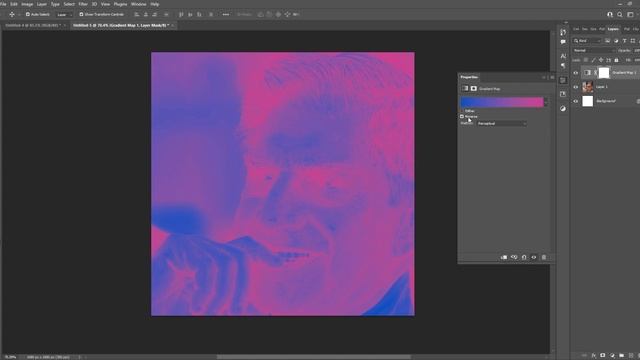Image resolution: width=640 pixels, height=360 pixels.
Task: Open the Comments panel icon in side dock
Action: [x=563, y=42]
